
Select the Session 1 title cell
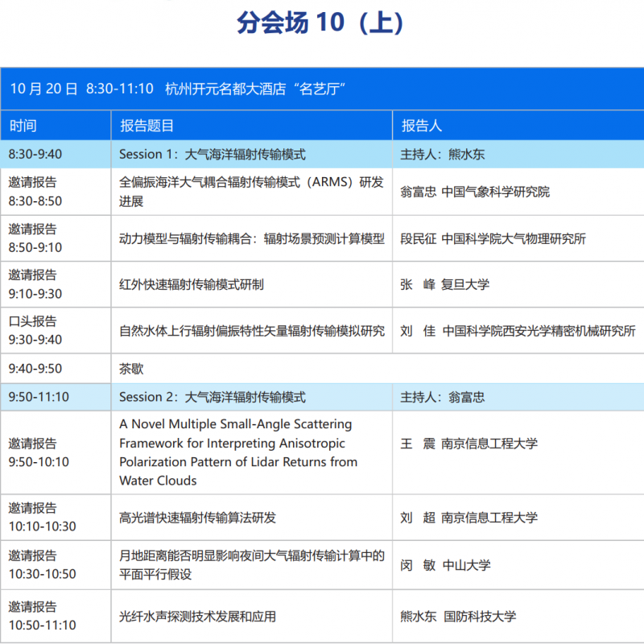213,154
